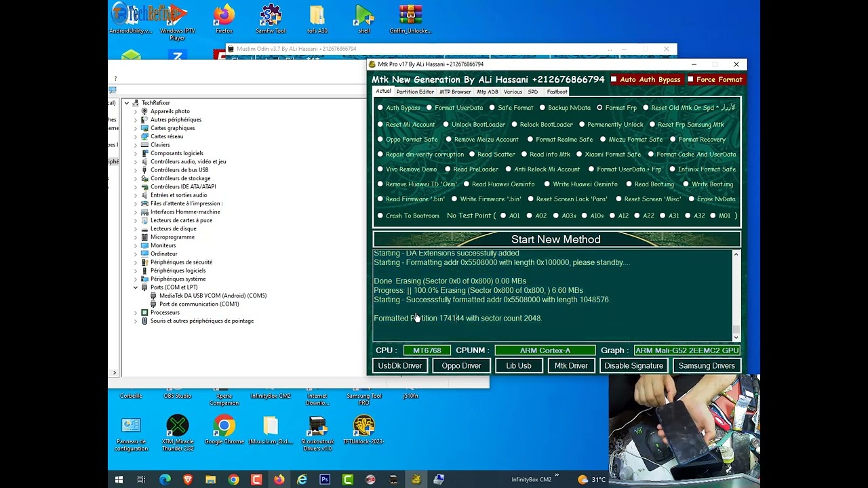The width and height of the screenshot is (868, 488).
Task: Select the Auth Bypass radio option
Action: coord(380,108)
